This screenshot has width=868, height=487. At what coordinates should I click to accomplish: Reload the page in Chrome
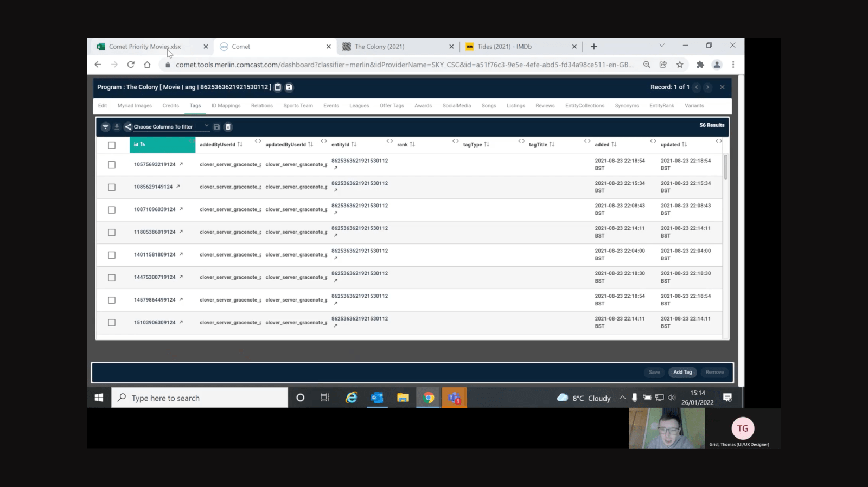(131, 65)
